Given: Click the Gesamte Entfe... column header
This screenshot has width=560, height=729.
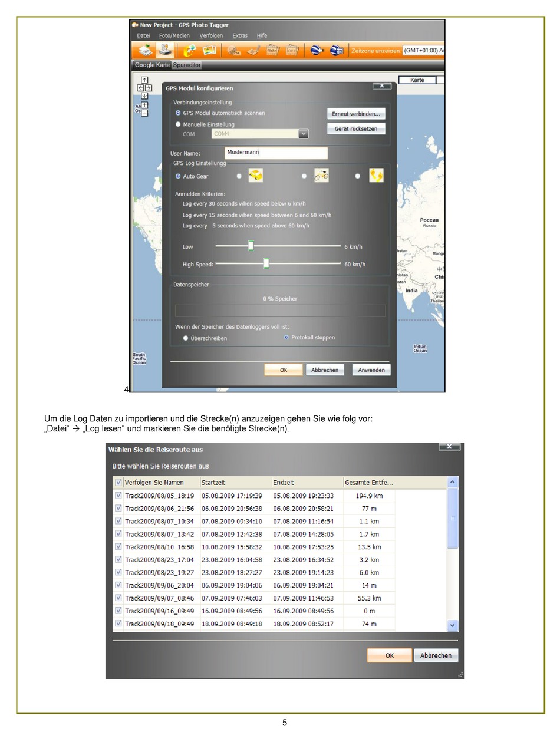Looking at the screenshot, I should [x=369, y=483].
